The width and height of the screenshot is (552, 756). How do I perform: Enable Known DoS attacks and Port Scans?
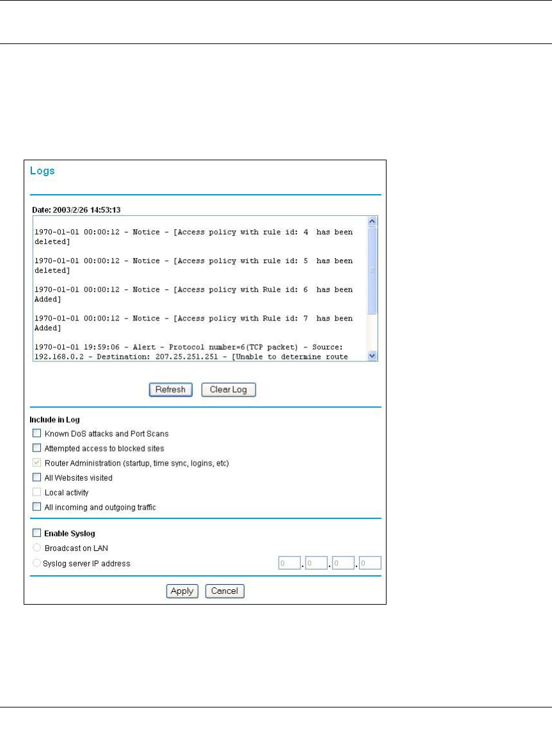click(x=36, y=434)
